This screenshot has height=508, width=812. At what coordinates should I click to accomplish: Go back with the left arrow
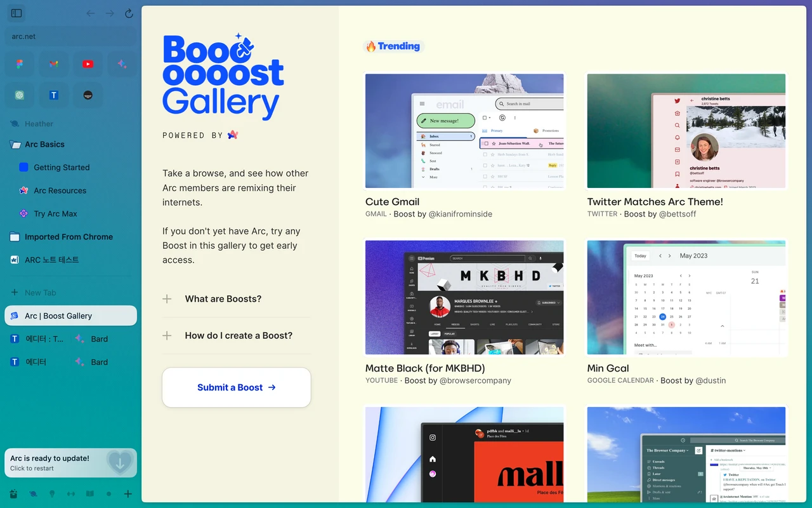(x=91, y=13)
